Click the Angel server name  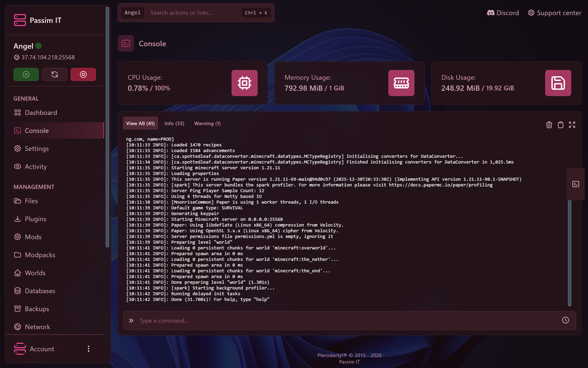(x=23, y=46)
